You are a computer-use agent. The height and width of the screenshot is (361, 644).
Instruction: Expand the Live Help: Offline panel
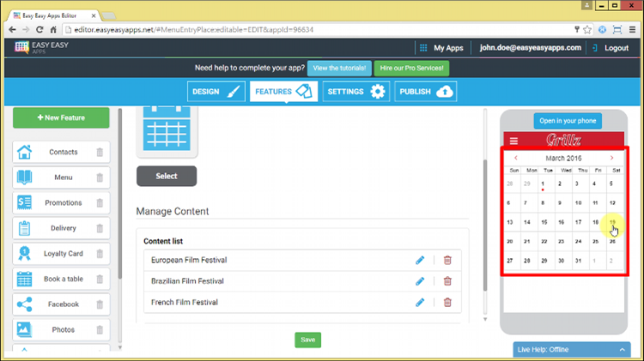(572, 350)
